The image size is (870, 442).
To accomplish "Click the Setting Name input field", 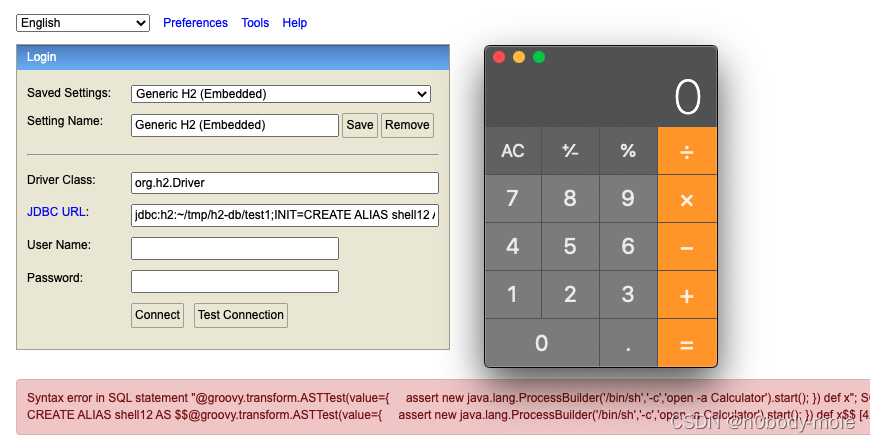I will coord(235,125).
